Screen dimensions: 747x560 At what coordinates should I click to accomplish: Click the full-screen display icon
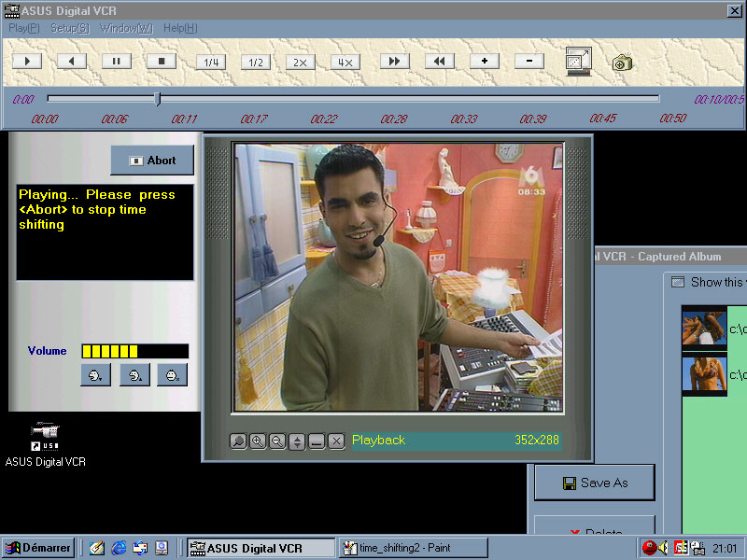click(x=578, y=62)
